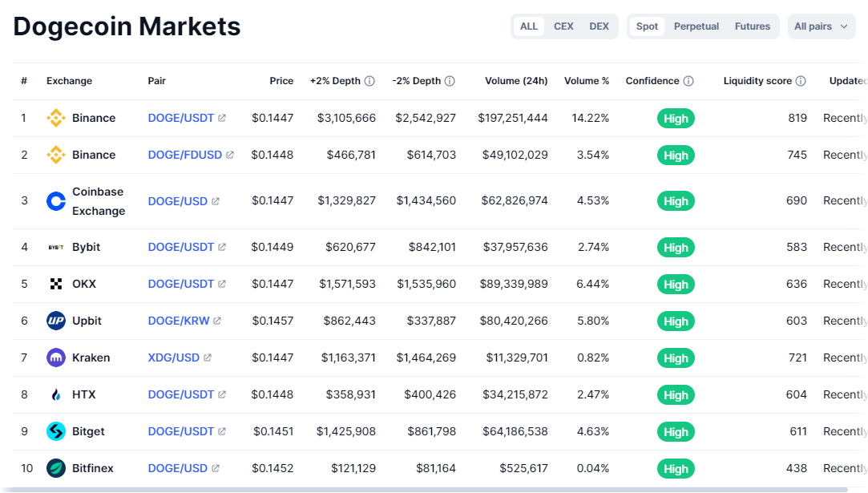
Task: Open Bitget DOGE/USDT pair link
Action: click(x=180, y=431)
